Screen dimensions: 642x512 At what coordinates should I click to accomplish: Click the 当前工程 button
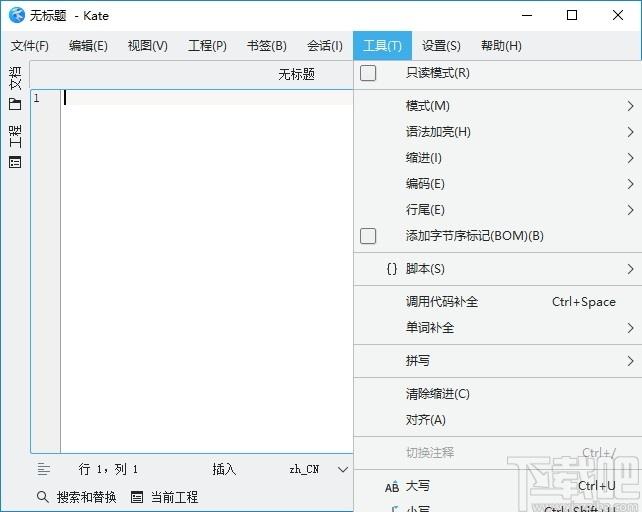(164, 497)
